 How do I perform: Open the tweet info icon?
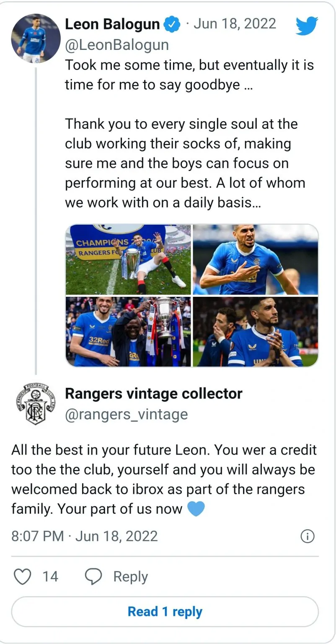click(x=308, y=537)
